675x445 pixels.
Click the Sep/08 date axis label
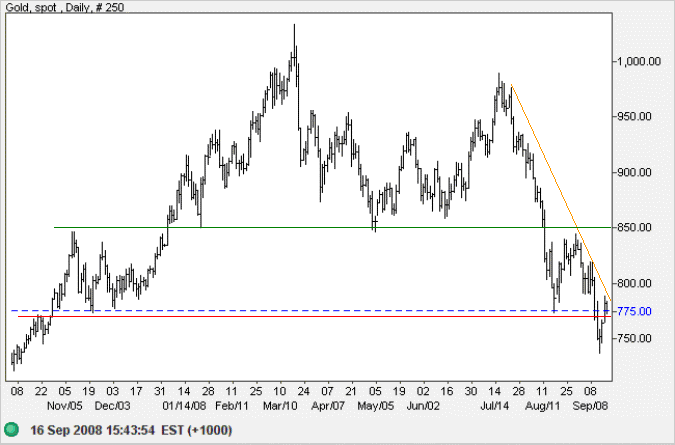[x=590, y=405]
